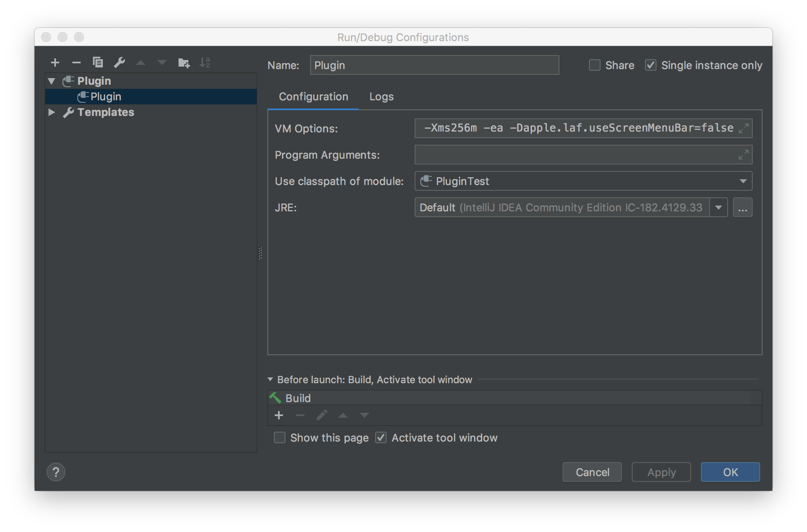Open the help question mark button
This screenshot has width=807, height=532.
click(x=56, y=472)
